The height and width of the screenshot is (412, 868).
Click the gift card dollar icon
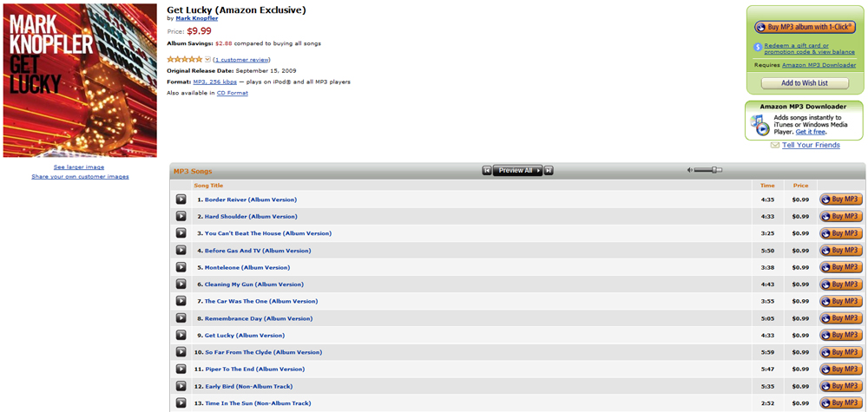(758, 48)
